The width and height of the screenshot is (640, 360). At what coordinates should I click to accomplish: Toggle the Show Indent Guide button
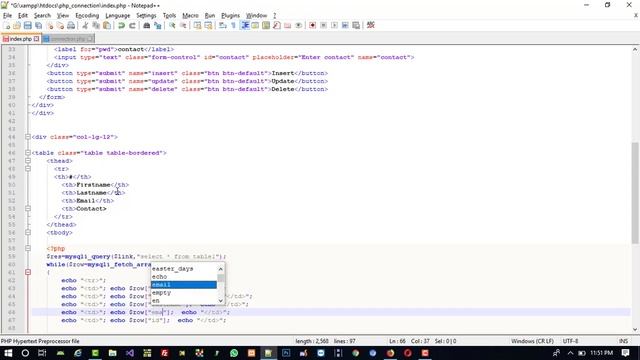245,25
